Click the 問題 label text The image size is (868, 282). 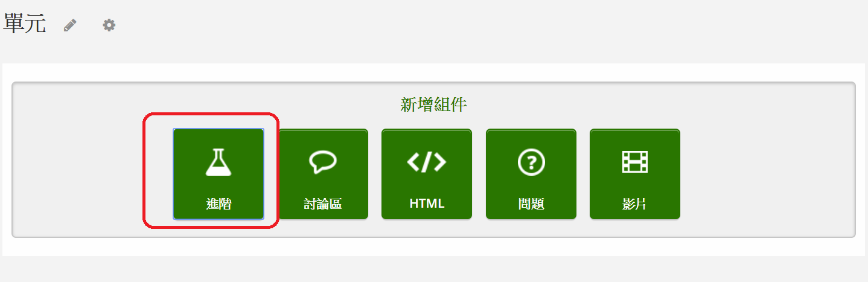pos(531,203)
